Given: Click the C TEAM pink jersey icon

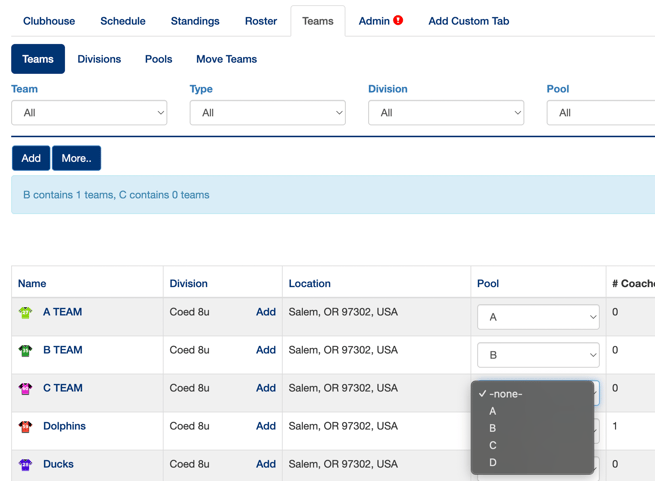Looking at the screenshot, I should [26, 389].
